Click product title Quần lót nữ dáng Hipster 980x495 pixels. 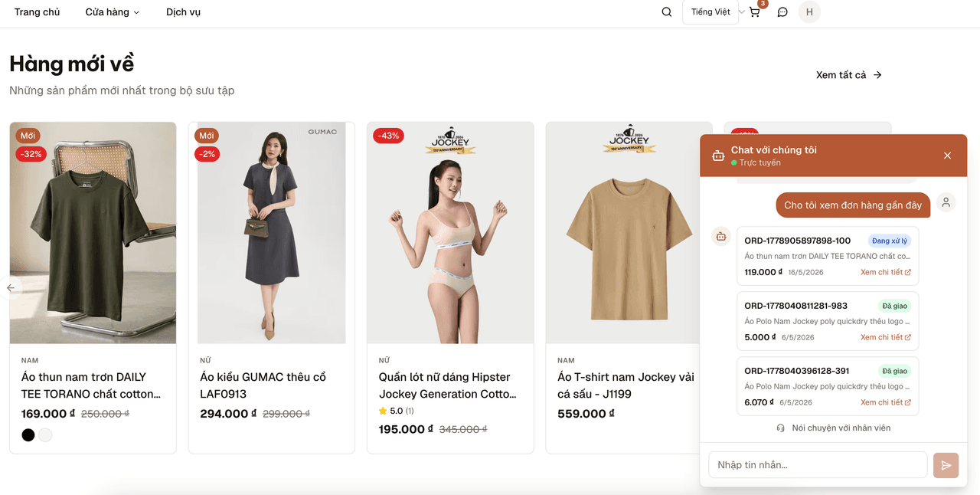click(x=448, y=385)
